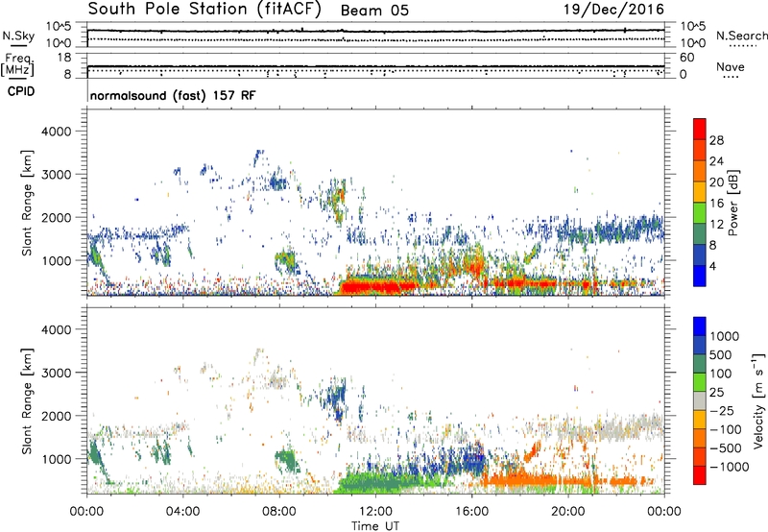Select the orange 20–24 dB Power colorbar segment

point(700,171)
